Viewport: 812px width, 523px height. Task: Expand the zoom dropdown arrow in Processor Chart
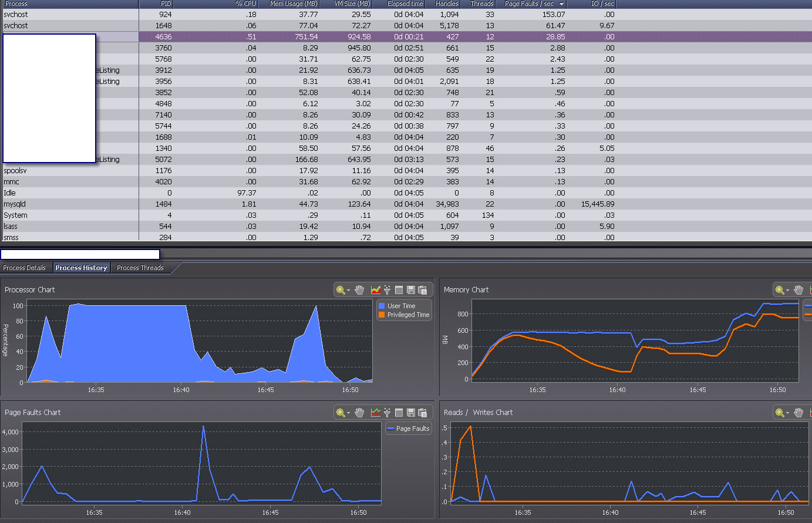pos(349,290)
